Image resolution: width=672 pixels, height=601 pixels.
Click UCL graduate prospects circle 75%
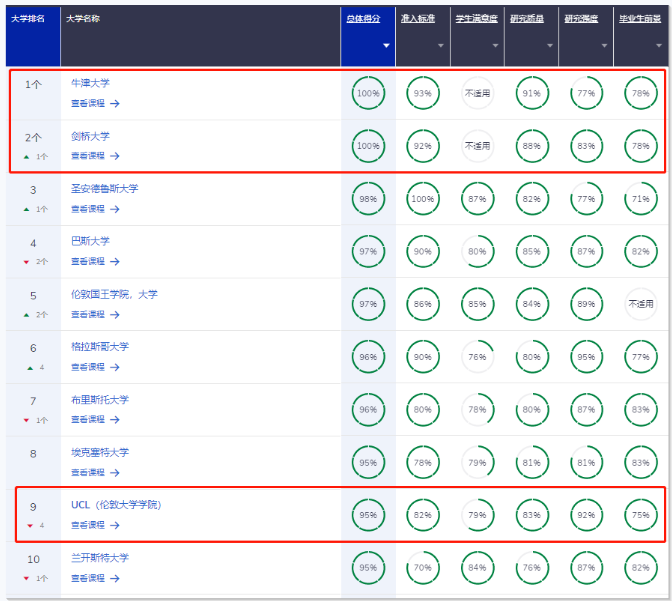[x=640, y=515]
